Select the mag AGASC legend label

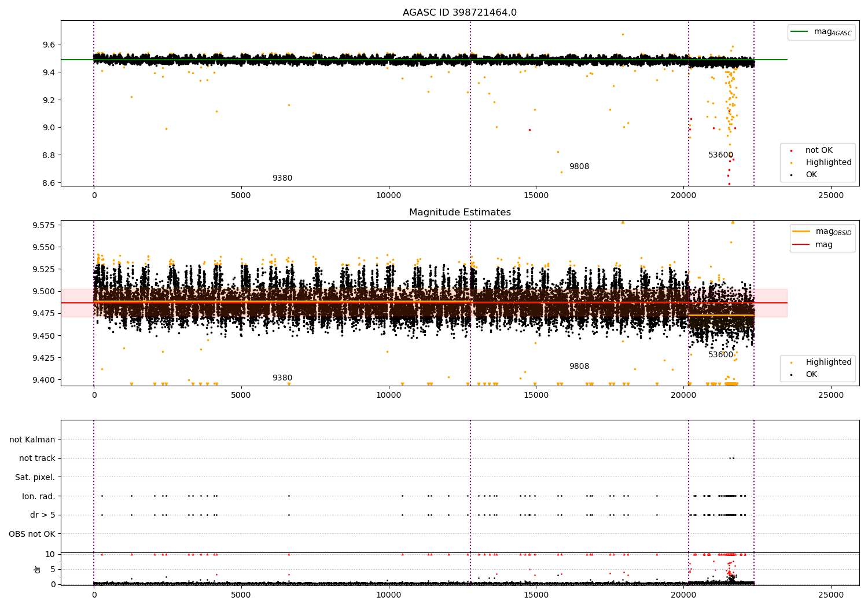(833, 32)
